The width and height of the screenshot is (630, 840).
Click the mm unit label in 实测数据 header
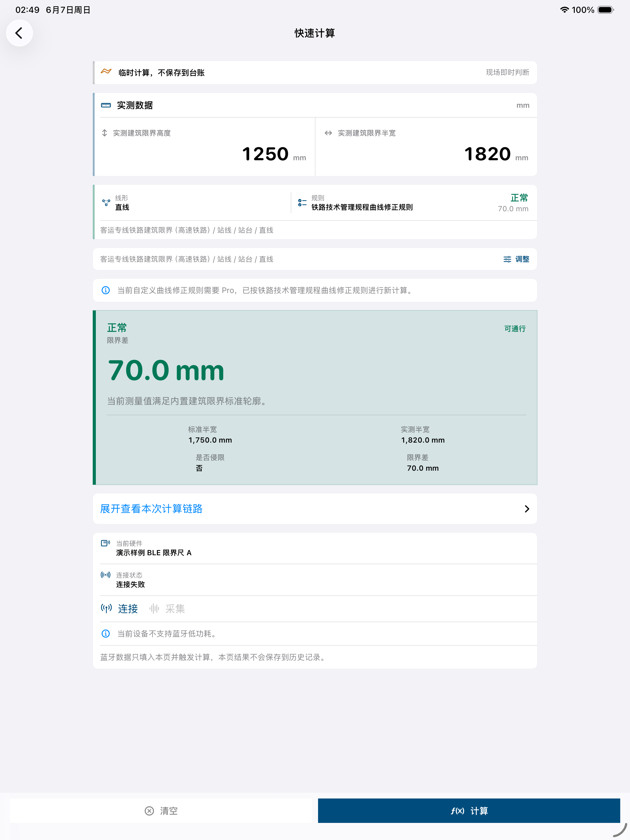pos(523,106)
